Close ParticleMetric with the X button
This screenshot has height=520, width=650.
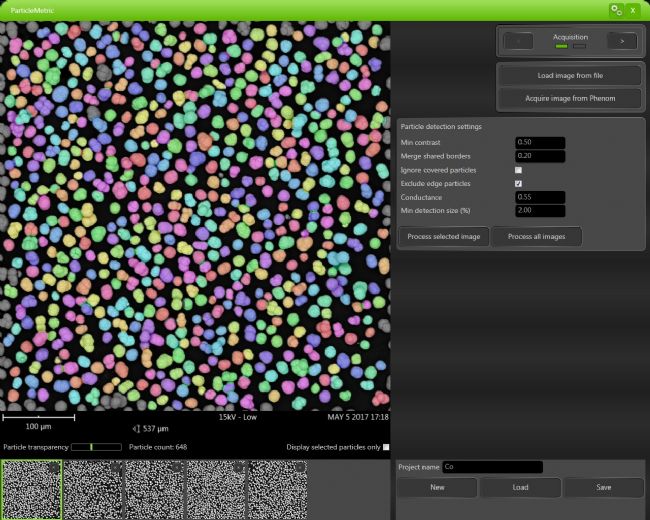(634, 9)
